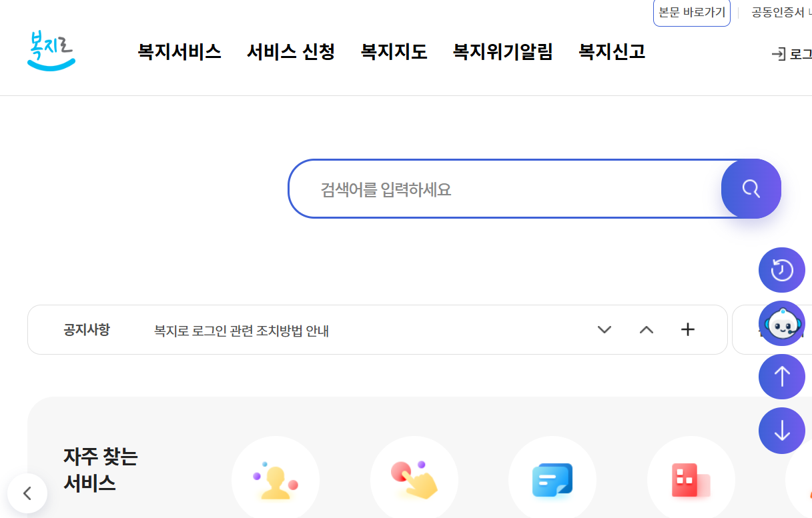Focus the 검색어를 입력하세요 search field
This screenshot has width=812, height=518.
pos(505,189)
